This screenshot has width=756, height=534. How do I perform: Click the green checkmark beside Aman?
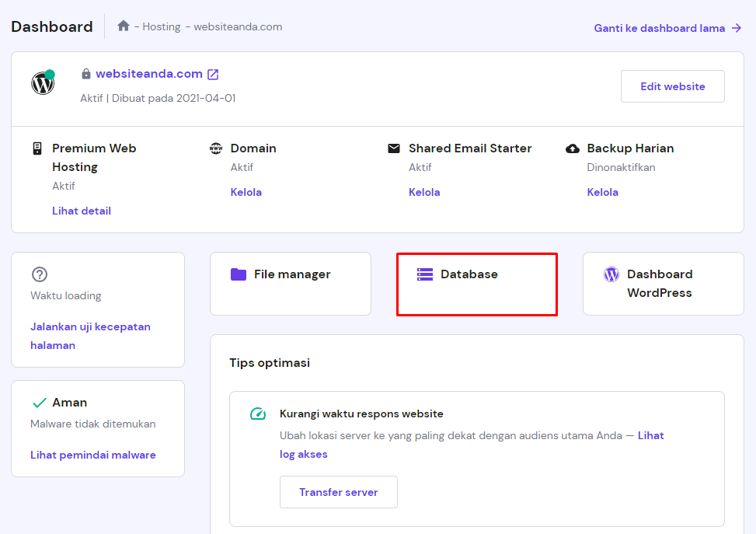tap(39, 403)
